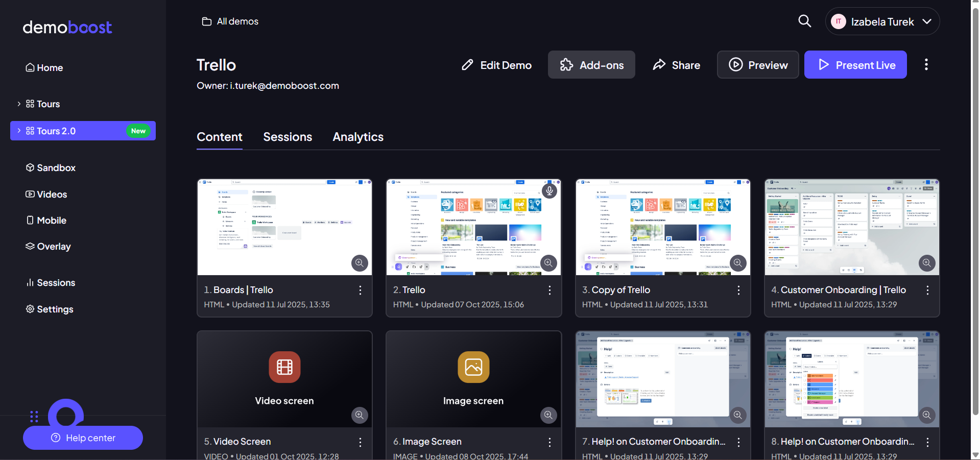Open options for 2. Trello
The height and width of the screenshot is (460, 980).
pos(549,290)
